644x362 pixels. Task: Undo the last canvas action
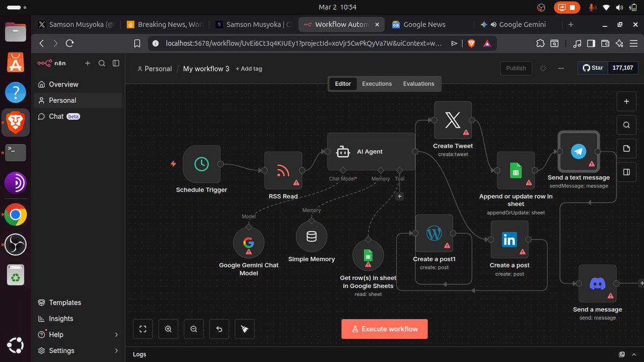(x=219, y=329)
